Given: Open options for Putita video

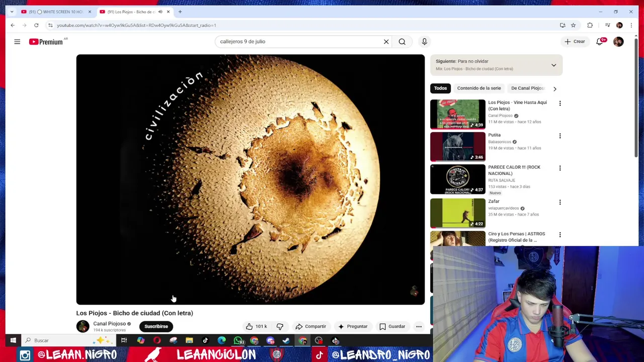Looking at the screenshot, I should point(560,136).
